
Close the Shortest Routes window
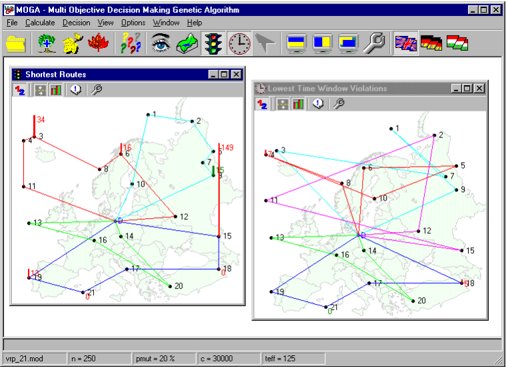click(236, 74)
